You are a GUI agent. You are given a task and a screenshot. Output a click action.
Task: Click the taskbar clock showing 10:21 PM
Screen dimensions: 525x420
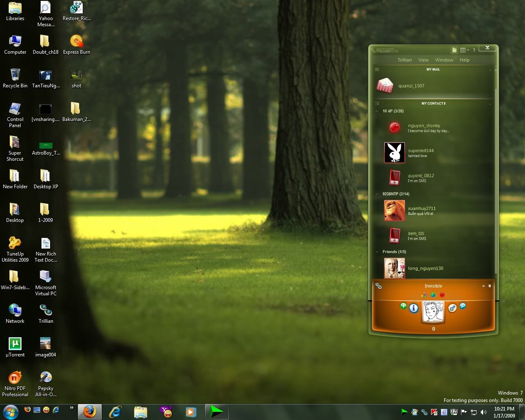pos(504,412)
